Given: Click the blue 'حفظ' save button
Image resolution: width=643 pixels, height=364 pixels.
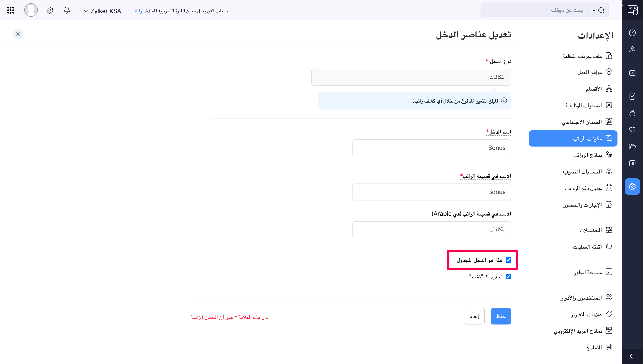Looking at the screenshot, I should 501,316.
